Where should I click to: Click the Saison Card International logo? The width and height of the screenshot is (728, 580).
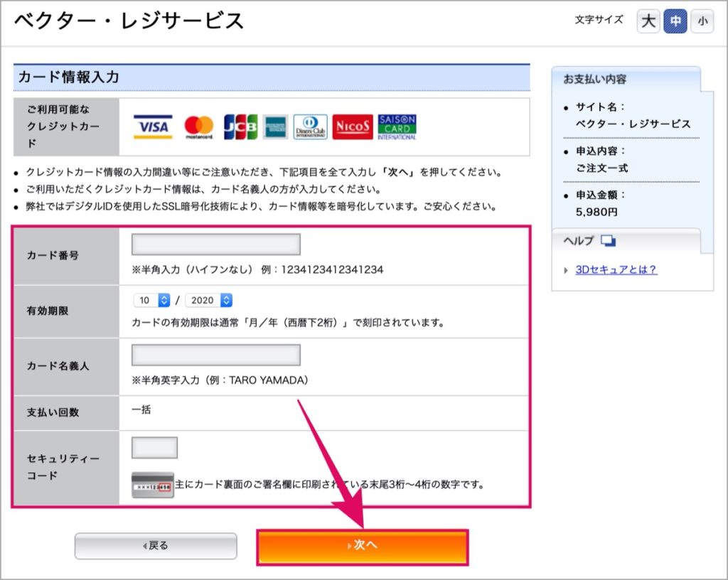pos(397,127)
